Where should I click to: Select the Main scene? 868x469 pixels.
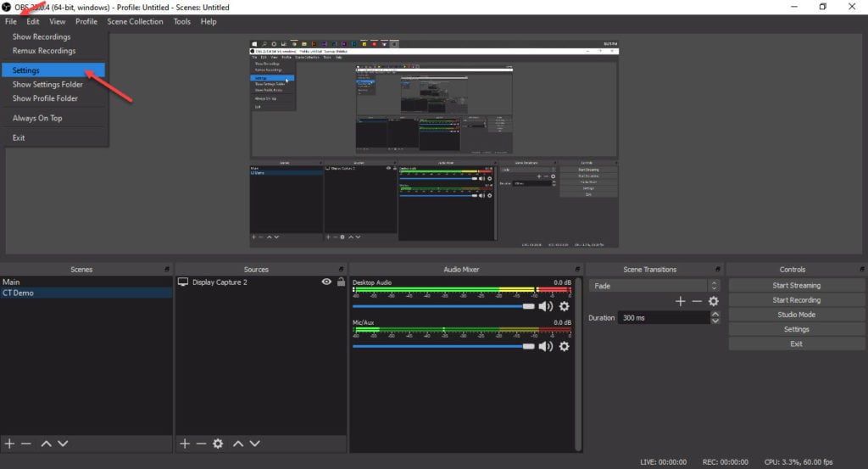tap(86, 282)
